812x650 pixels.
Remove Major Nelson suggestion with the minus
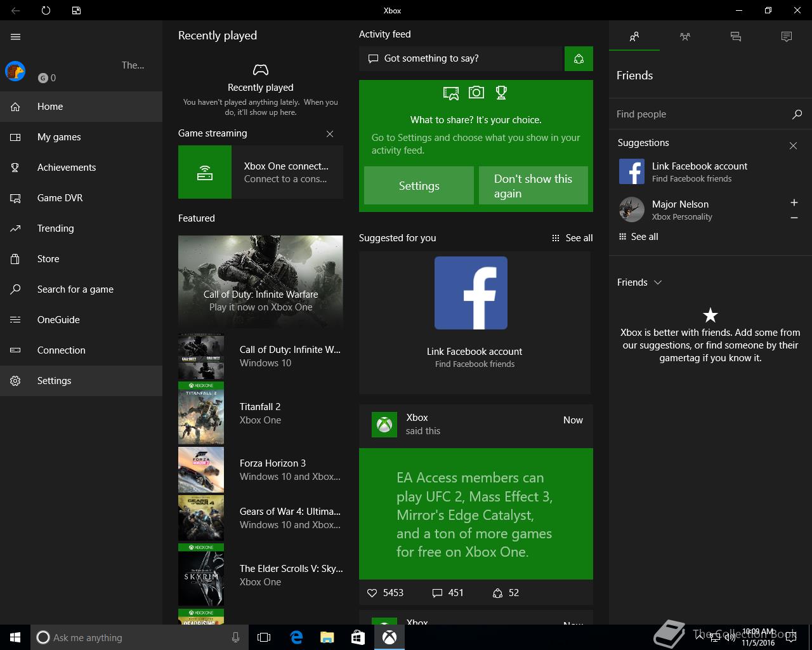coord(794,218)
